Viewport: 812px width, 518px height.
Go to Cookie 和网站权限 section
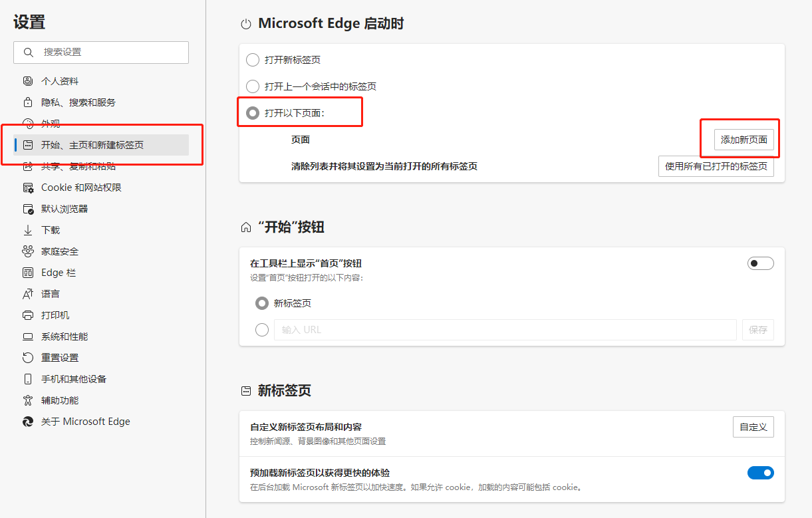pyautogui.click(x=101, y=188)
